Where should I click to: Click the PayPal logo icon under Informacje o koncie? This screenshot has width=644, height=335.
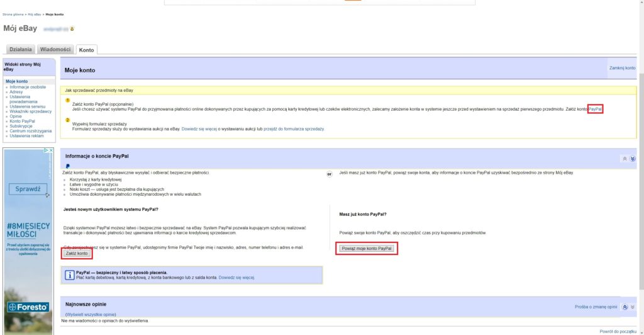click(67, 166)
